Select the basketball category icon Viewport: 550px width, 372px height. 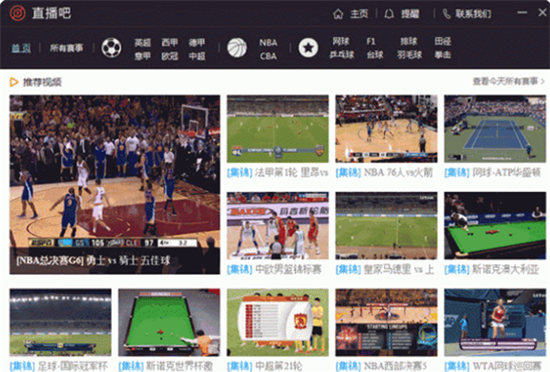tap(237, 48)
